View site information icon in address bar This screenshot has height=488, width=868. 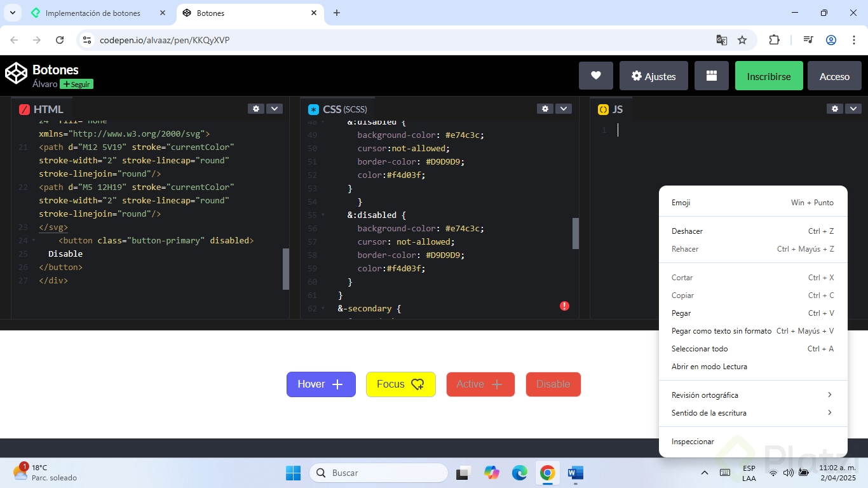pyautogui.click(x=88, y=40)
